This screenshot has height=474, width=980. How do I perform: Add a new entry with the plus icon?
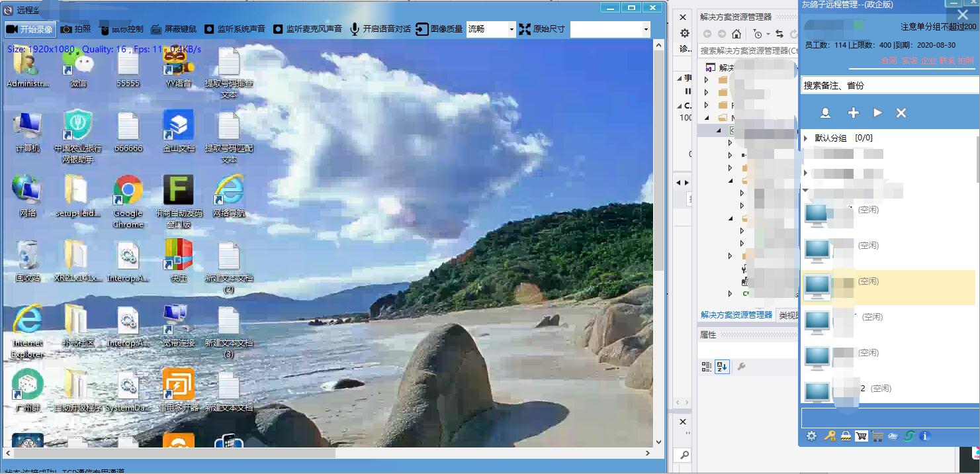853,113
